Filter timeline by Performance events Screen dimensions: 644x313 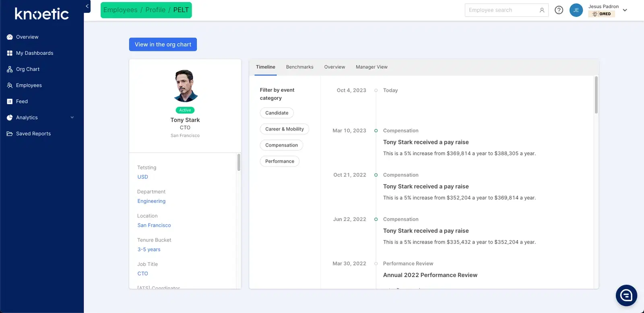280,161
